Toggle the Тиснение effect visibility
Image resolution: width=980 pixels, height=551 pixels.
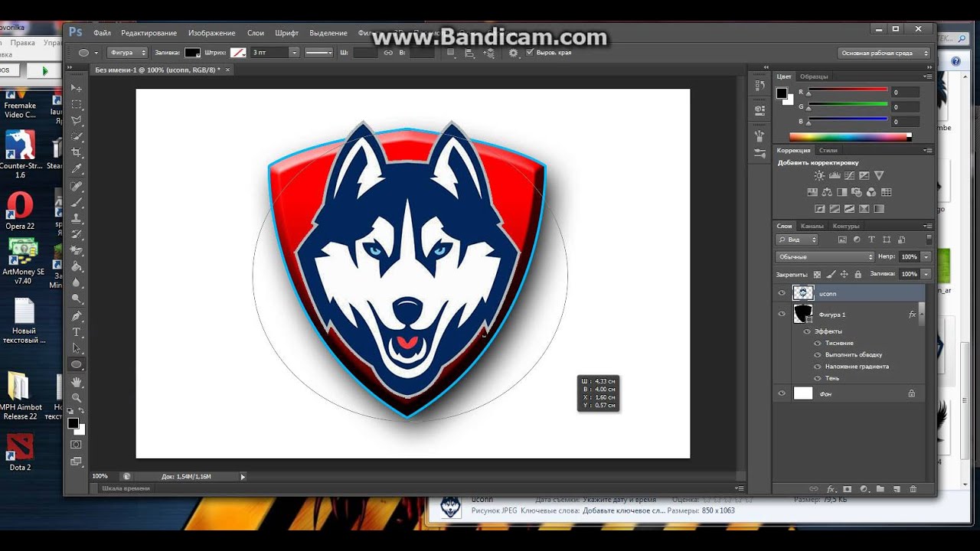pyautogui.click(x=818, y=343)
